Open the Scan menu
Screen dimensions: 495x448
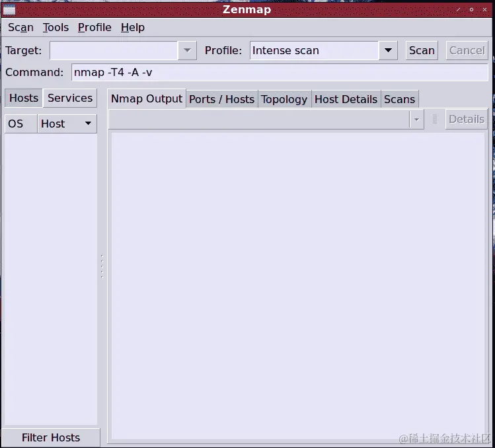(20, 28)
